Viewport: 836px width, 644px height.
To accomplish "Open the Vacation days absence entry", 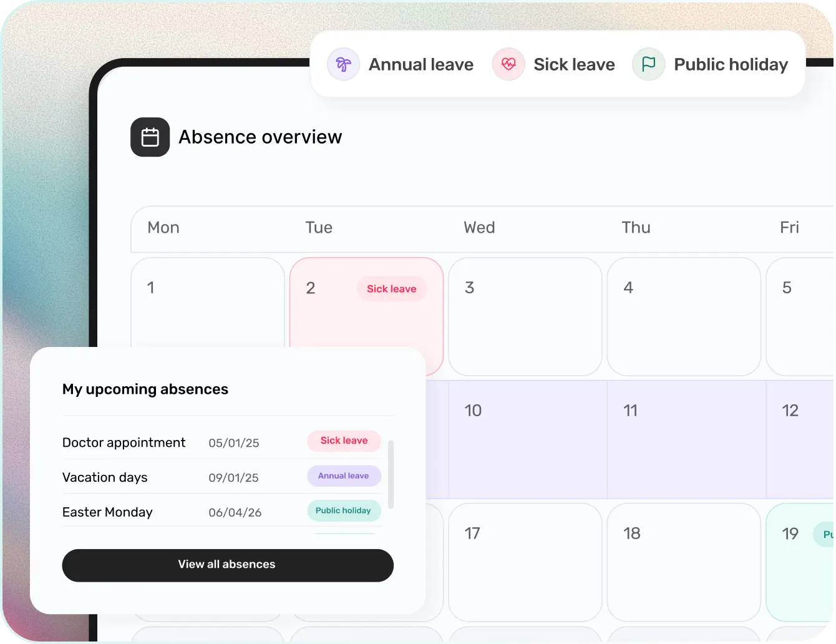I will coord(105,477).
